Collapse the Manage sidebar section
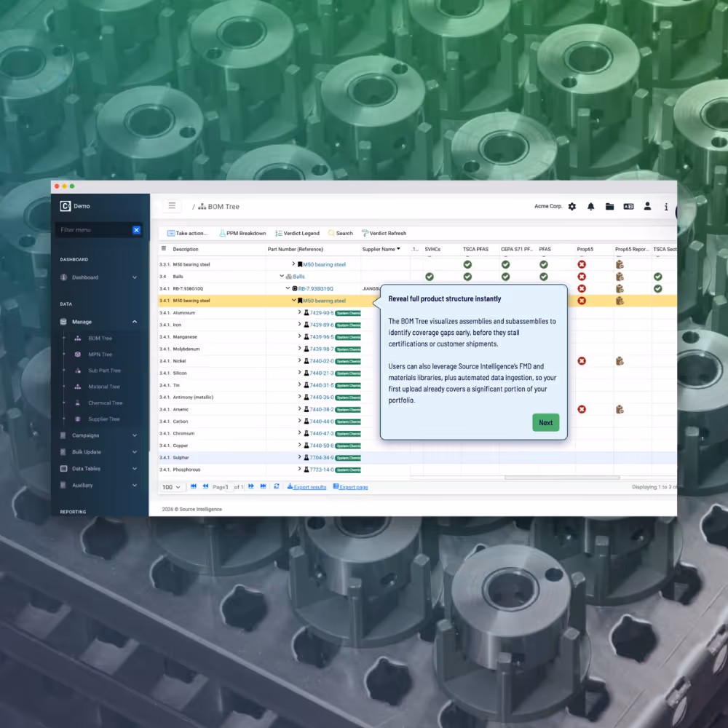Viewport: 728px width, 728px height. coord(98,322)
